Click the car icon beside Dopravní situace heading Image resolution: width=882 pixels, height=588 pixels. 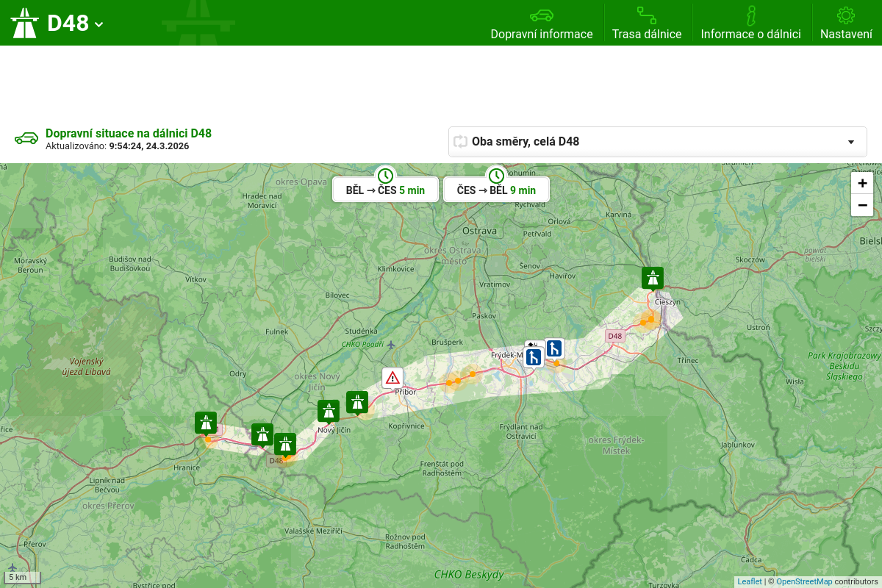point(26,138)
